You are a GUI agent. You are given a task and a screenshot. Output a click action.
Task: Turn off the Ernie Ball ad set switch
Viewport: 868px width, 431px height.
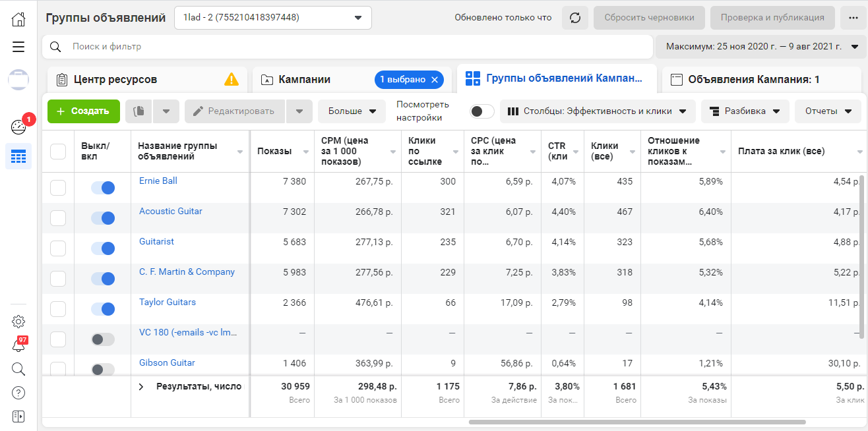point(103,188)
